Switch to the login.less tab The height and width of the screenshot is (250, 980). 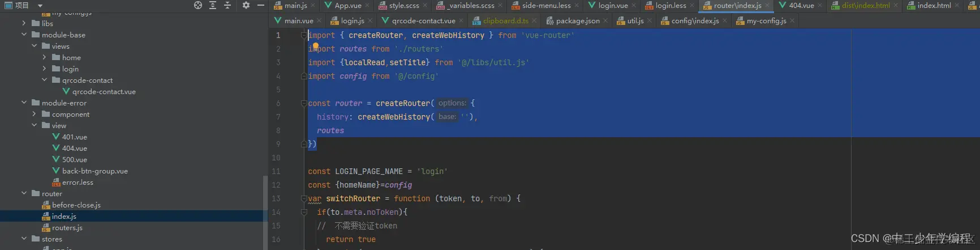(671, 6)
